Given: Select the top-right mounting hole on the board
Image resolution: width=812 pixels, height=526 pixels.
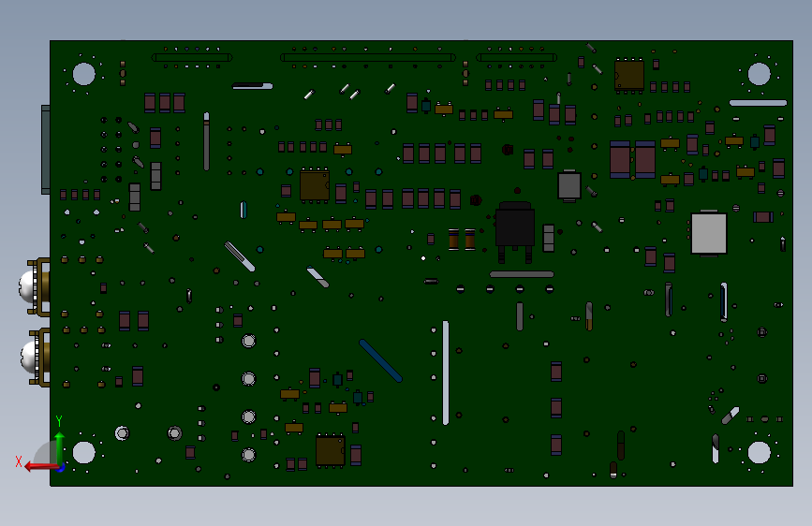Looking at the screenshot, I should click(759, 74).
